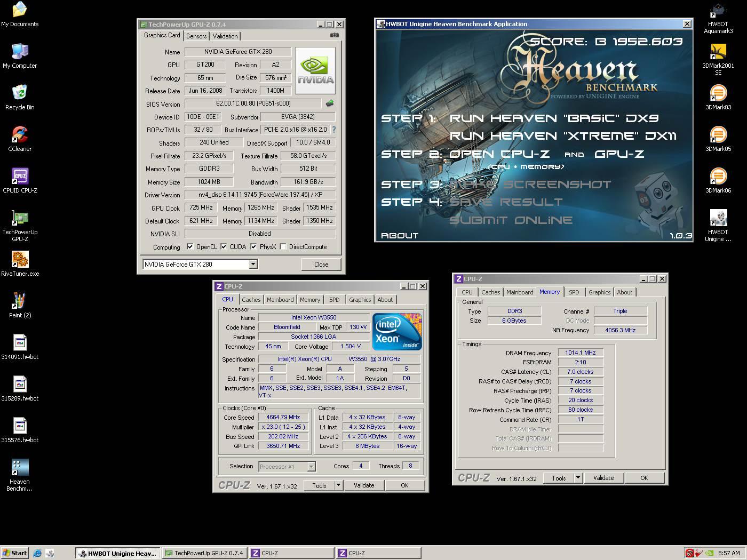Open 3DMark05 desktop shortcut
The width and height of the screenshot is (747, 560).
718,139
